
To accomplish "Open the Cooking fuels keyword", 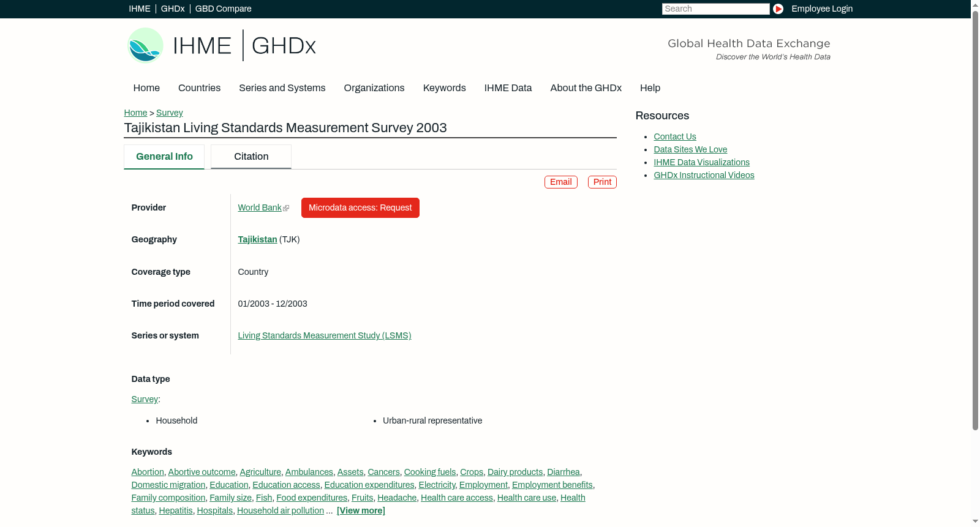I will (x=430, y=472).
